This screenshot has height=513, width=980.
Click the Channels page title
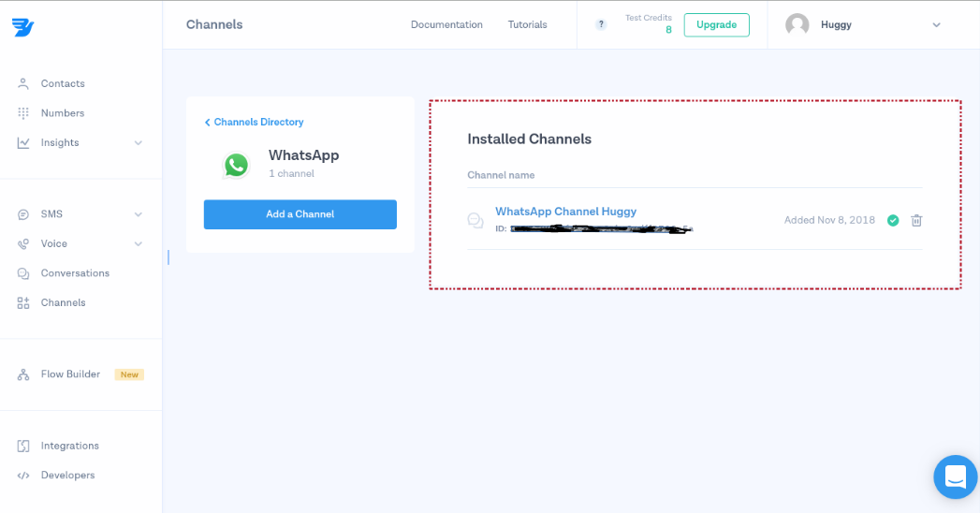(x=214, y=24)
